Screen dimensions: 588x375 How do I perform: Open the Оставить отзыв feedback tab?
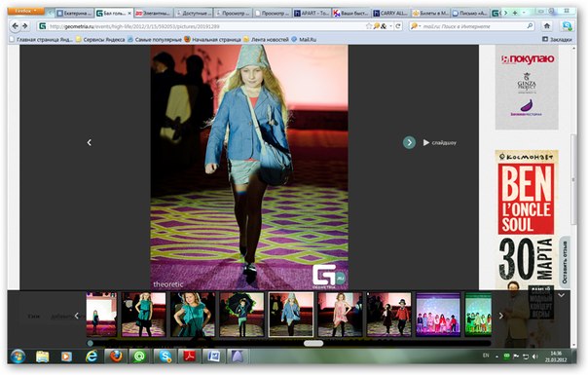pos(565,262)
